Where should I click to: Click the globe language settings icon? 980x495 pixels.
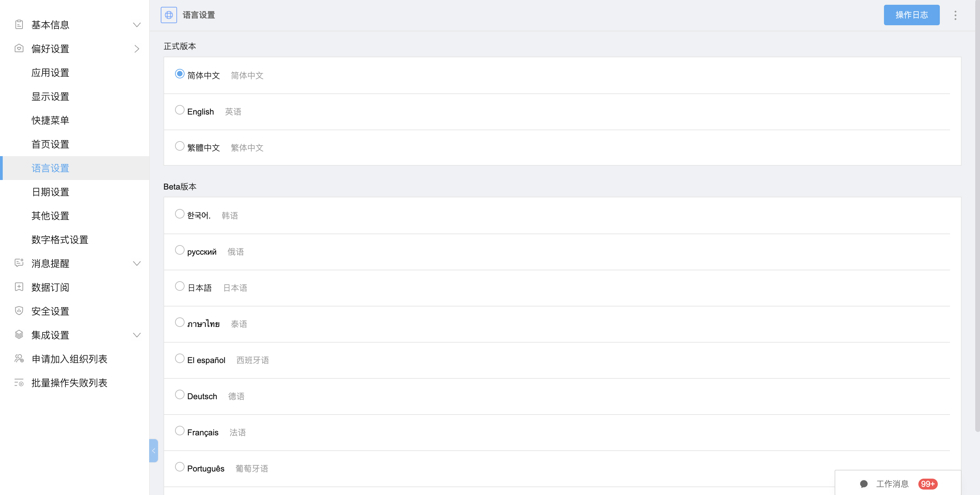click(169, 15)
